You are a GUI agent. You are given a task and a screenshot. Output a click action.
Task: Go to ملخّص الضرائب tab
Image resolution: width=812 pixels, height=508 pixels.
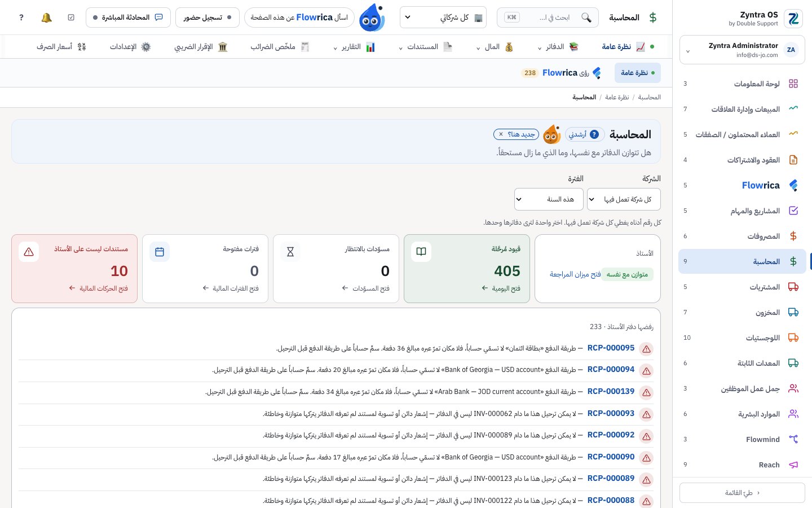tap(280, 47)
